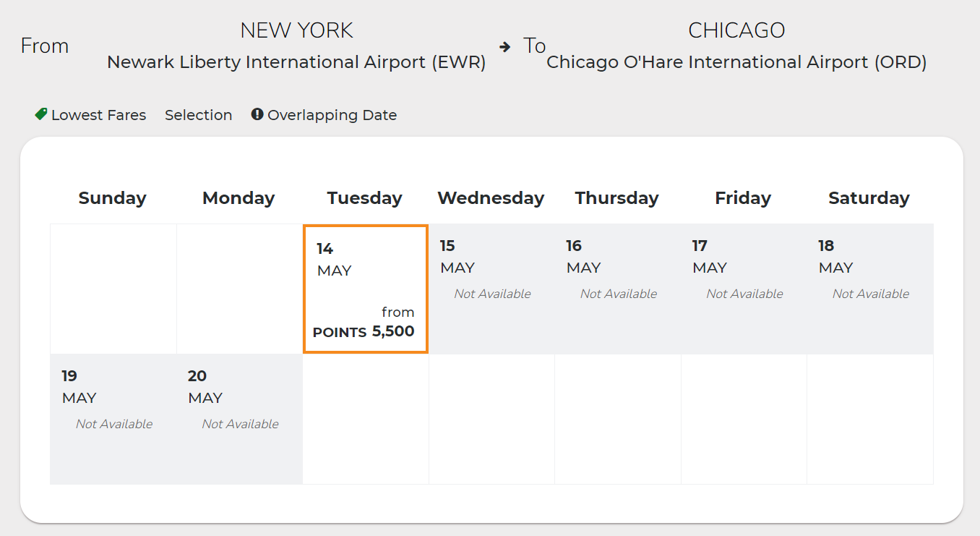Select the May 20 Monday date cell

click(x=239, y=419)
